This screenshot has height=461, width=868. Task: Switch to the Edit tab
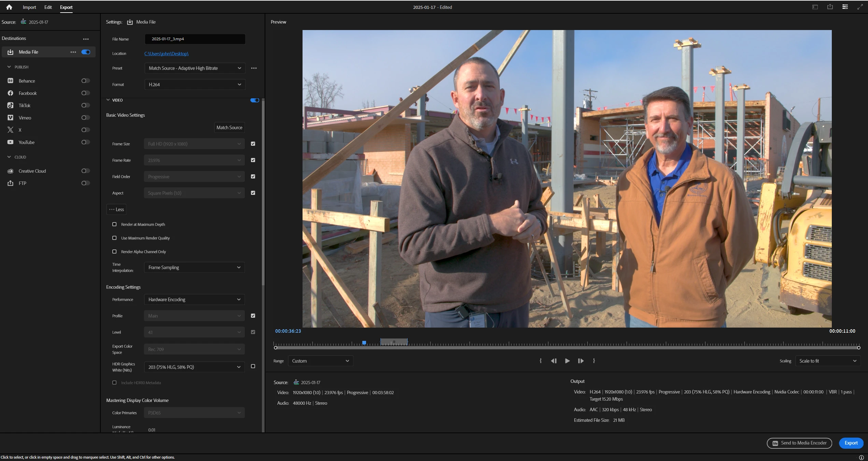[48, 7]
